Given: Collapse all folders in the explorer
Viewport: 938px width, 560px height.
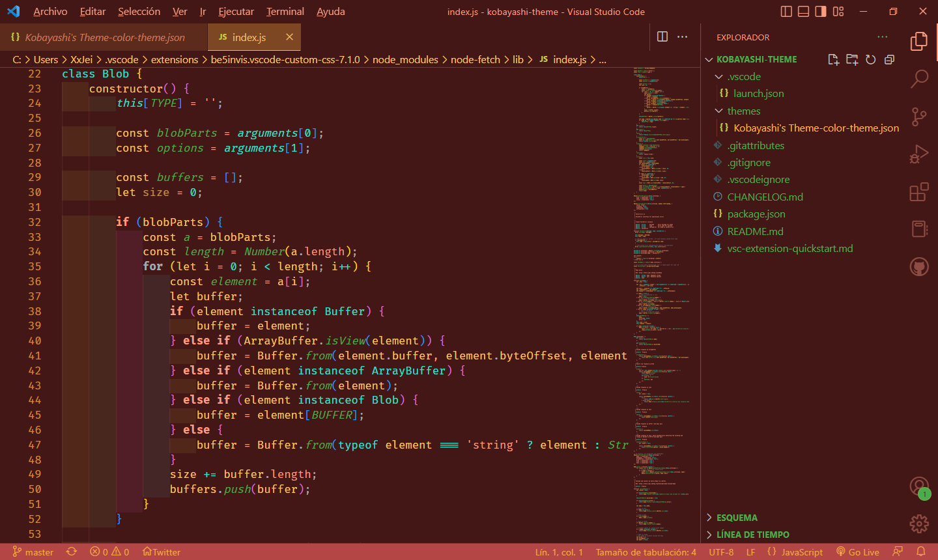Looking at the screenshot, I should click(x=889, y=59).
